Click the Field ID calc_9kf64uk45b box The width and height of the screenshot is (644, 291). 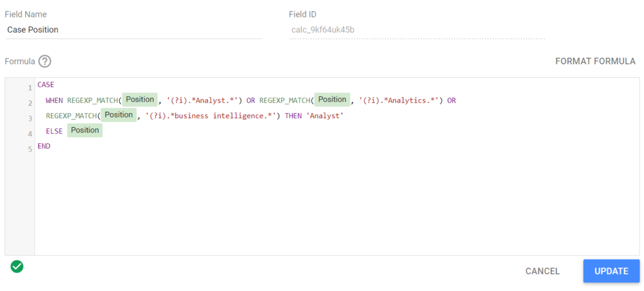click(416, 30)
